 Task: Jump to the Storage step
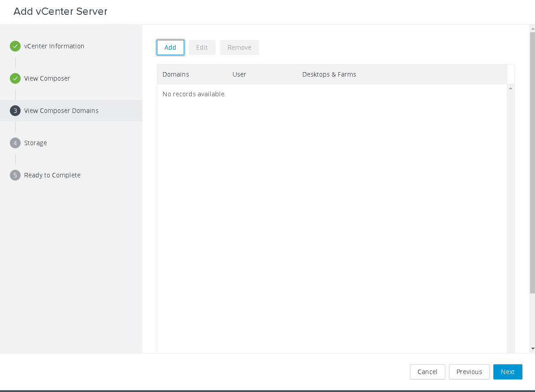coord(35,143)
